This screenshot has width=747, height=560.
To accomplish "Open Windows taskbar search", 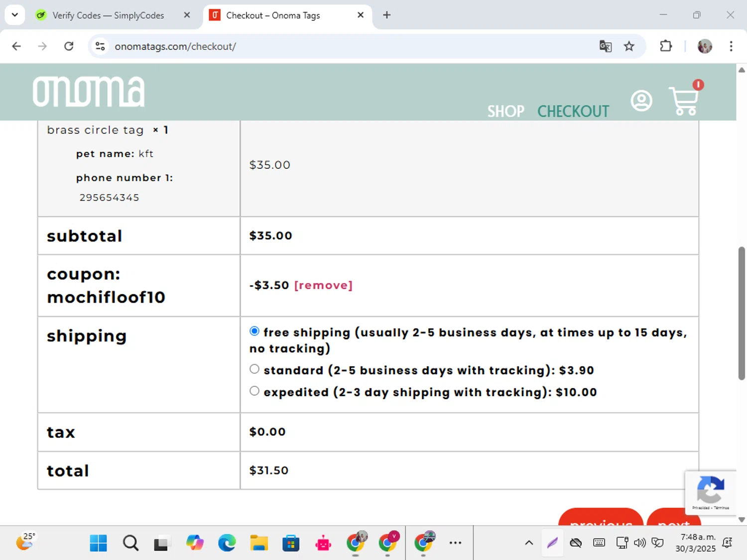I will tap(130, 543).
